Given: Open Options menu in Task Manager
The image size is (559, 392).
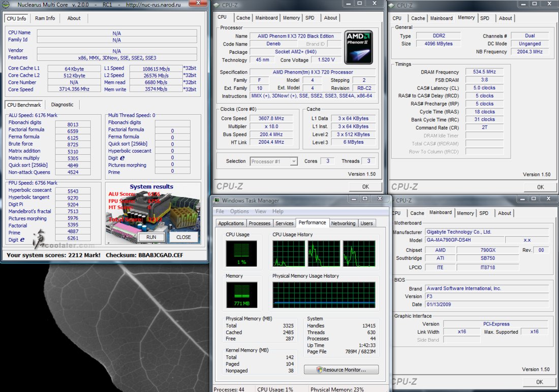Looking at the screenshot, I should pyautogui.click(x=239, y=211).
